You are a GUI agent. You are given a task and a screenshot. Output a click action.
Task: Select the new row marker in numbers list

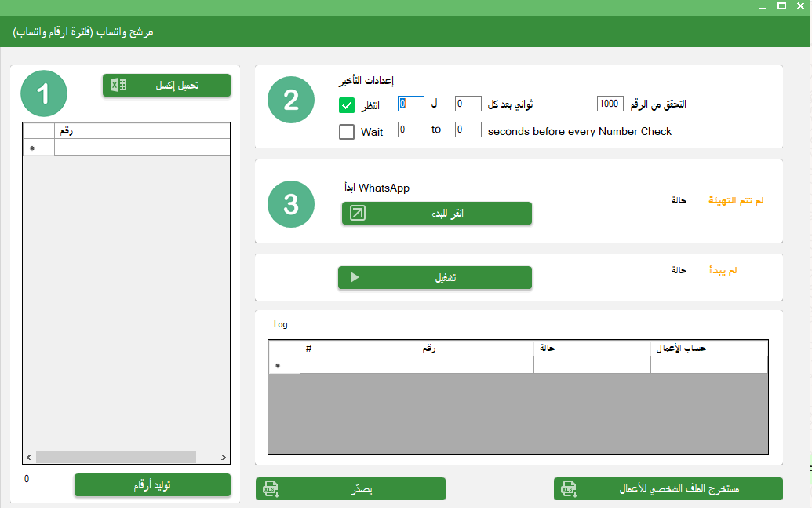pyautogui.click(x=39, y=148)
